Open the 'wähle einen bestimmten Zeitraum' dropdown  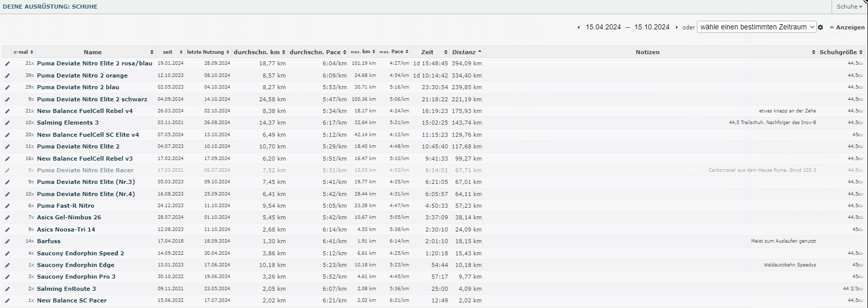coord(756,27)
